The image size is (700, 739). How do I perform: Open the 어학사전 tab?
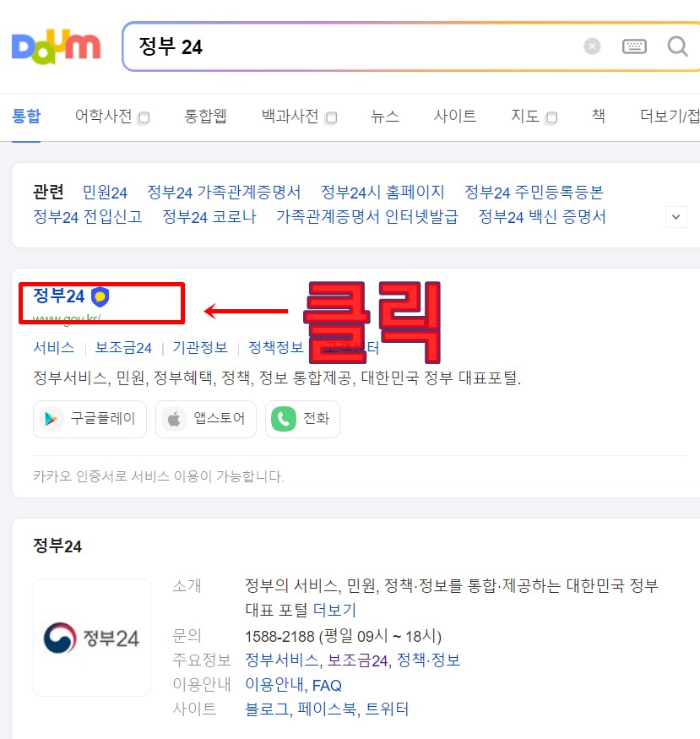[103, 116]
